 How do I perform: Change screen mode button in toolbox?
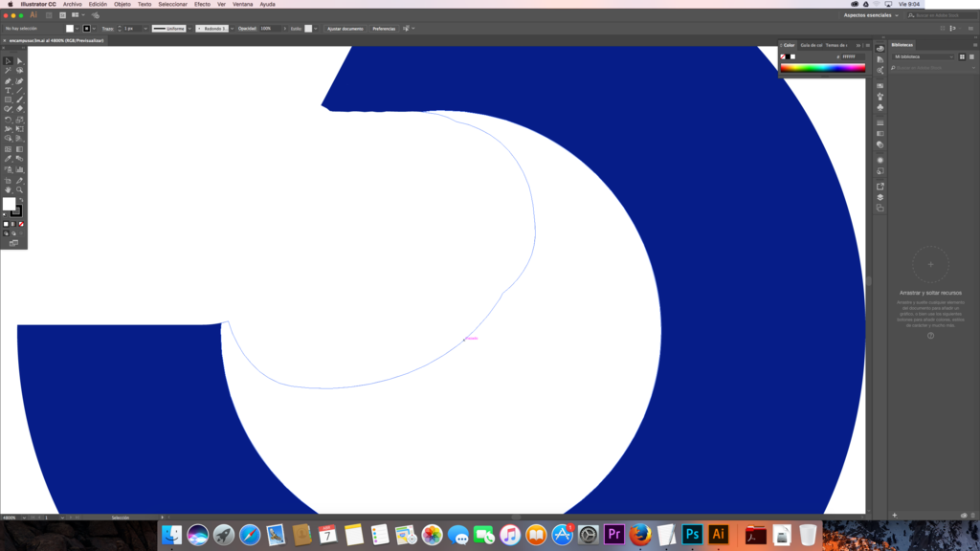coord(13,243)
